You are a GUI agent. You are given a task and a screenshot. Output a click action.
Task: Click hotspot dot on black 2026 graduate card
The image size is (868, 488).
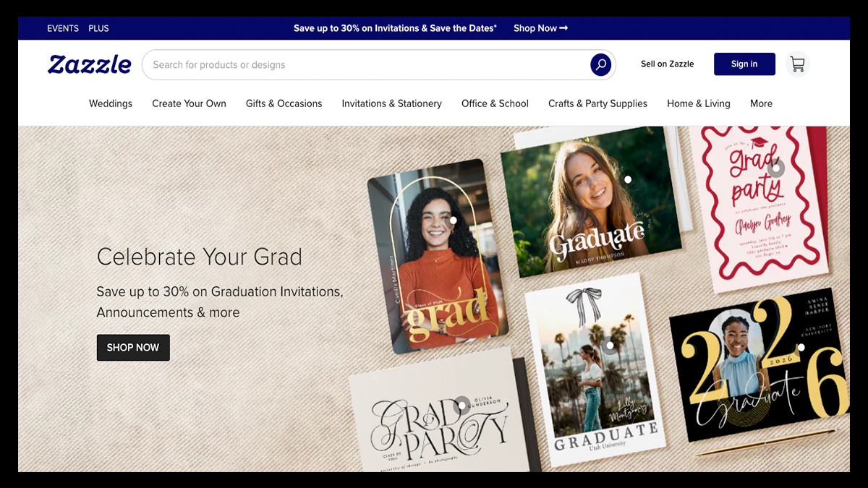tap(801, 348)
